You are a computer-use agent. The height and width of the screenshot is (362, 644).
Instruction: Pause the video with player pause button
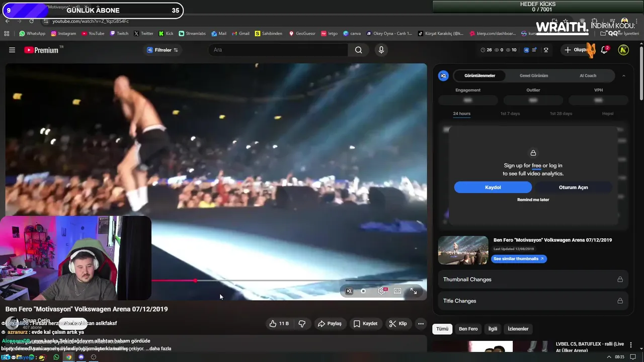(363, 291)
